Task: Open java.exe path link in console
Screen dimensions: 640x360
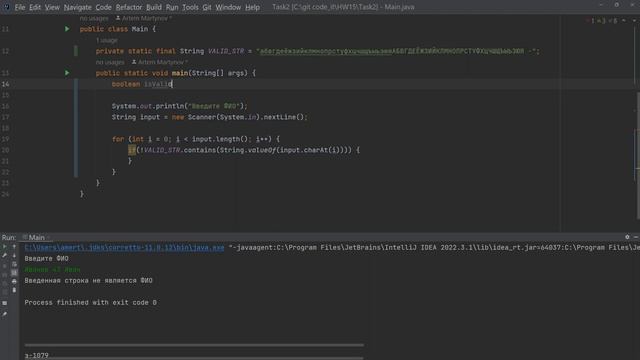Action: tap(124, 247)
